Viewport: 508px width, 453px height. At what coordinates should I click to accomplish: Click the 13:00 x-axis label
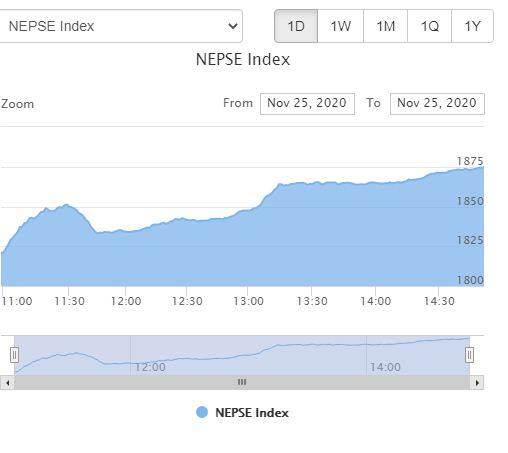[248, 301]
